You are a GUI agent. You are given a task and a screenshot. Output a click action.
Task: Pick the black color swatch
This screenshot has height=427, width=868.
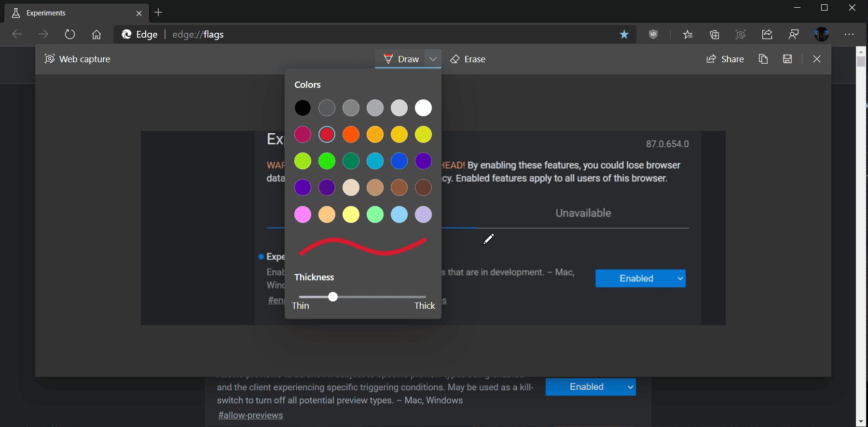click(x=303, y=108)
